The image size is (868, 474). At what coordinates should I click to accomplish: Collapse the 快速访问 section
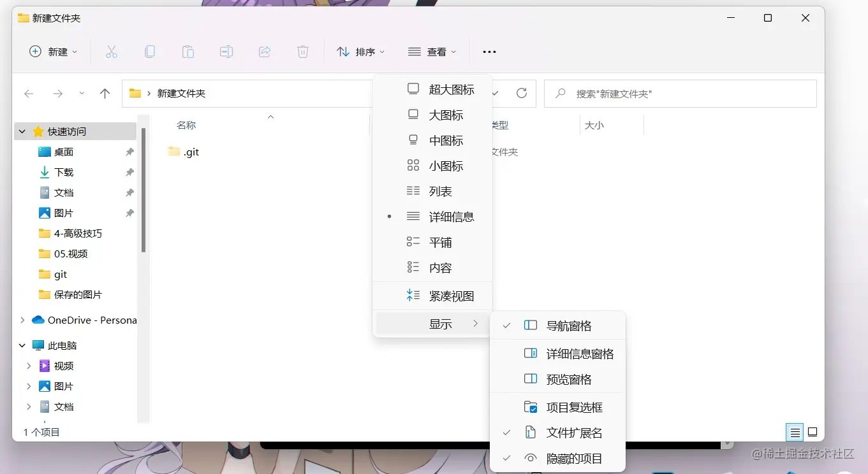pos(22,131)
